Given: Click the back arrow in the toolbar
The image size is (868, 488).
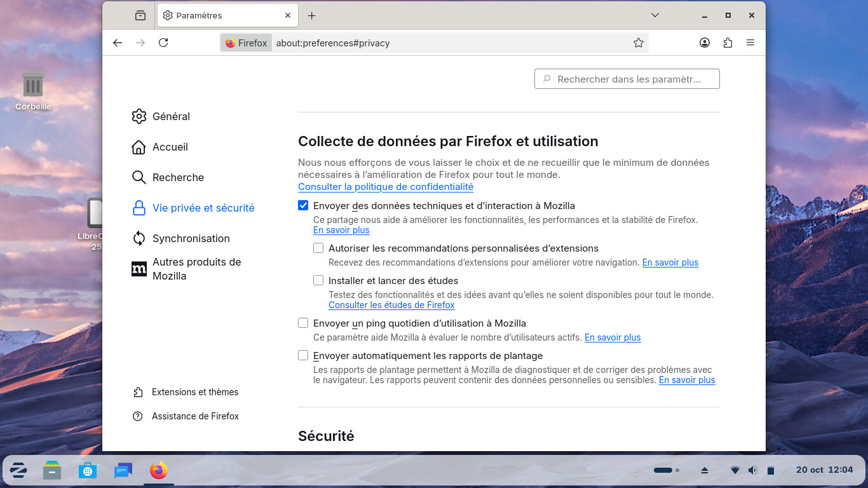Looking at the screenshot, I should pyautogui.click(x=118, y=43).
